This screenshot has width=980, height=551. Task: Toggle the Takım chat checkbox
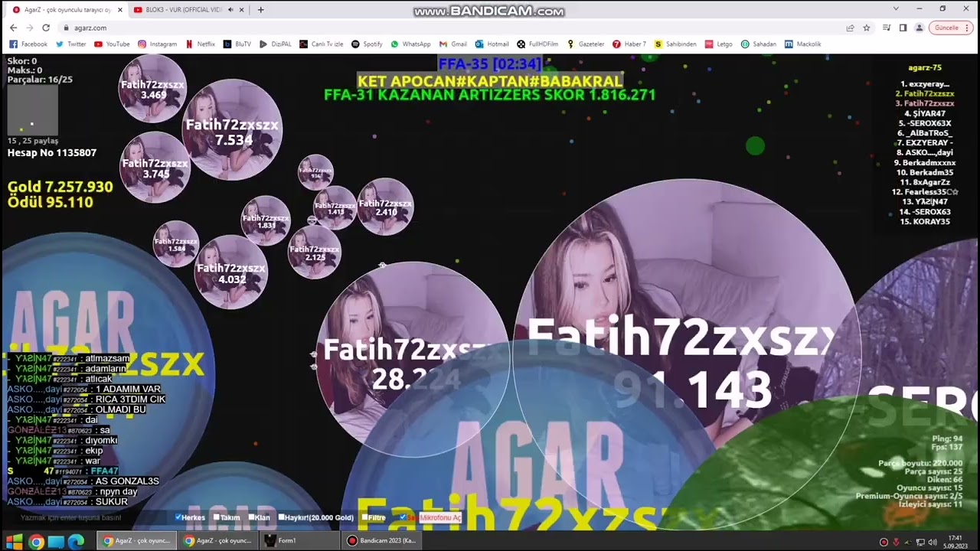coord(216,517)
